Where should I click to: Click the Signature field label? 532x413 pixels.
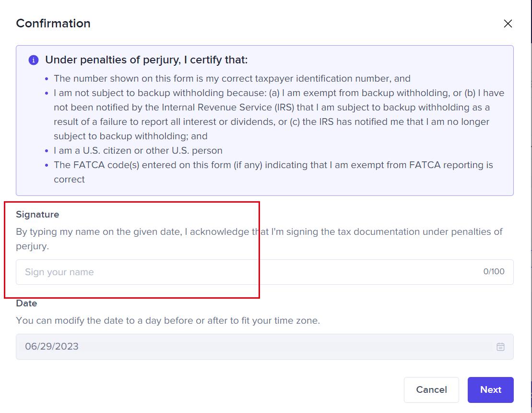click(x=37, y=215)
